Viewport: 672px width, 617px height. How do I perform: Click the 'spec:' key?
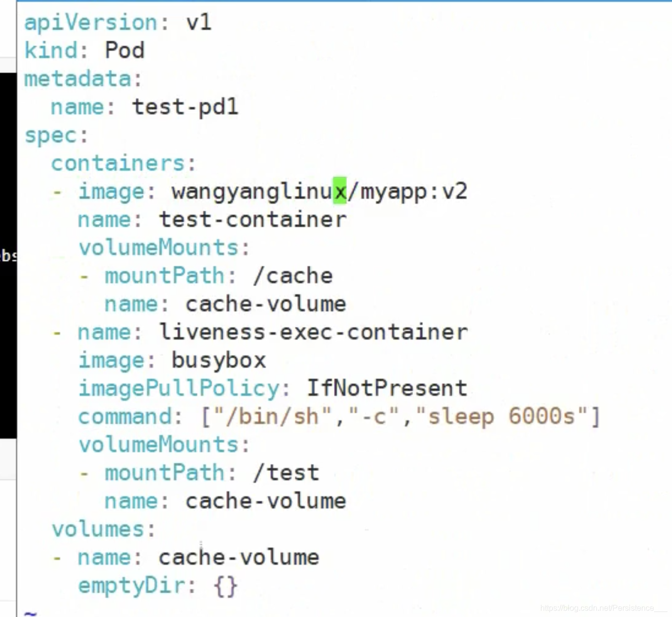tap(56, 135)
